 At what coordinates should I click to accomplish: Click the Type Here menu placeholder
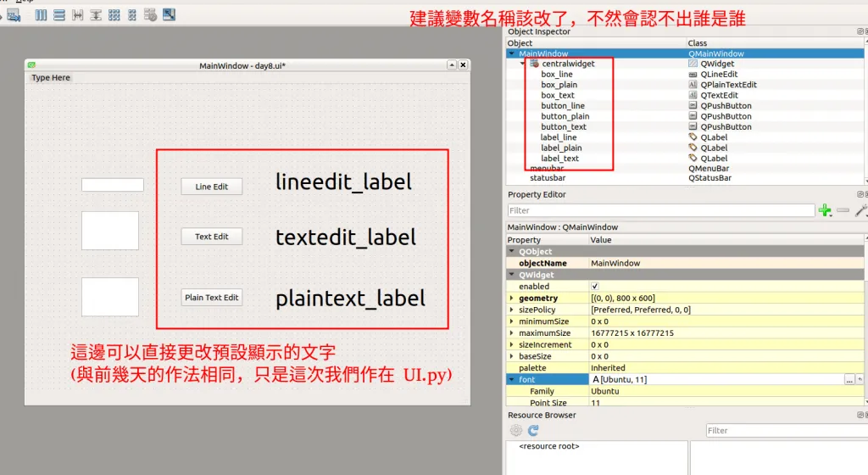point(51,78)
